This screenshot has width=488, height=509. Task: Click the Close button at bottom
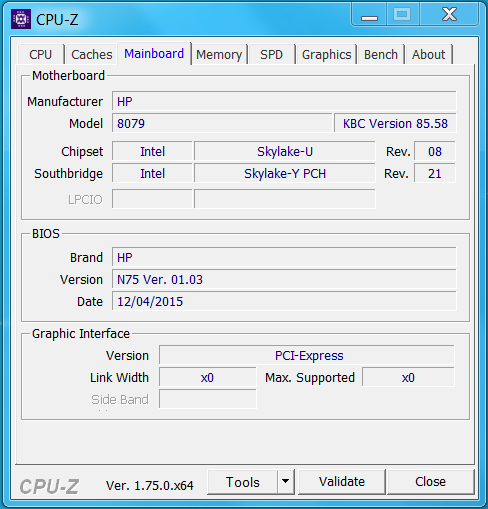[430, 482]
